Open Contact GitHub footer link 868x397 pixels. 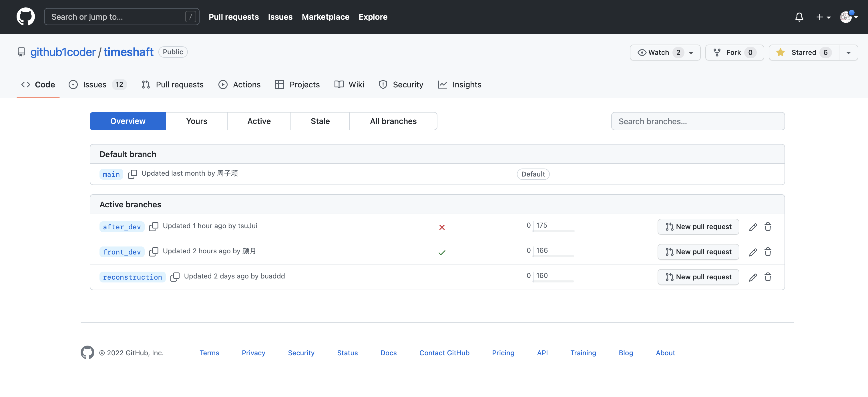(x=444, y=352)
